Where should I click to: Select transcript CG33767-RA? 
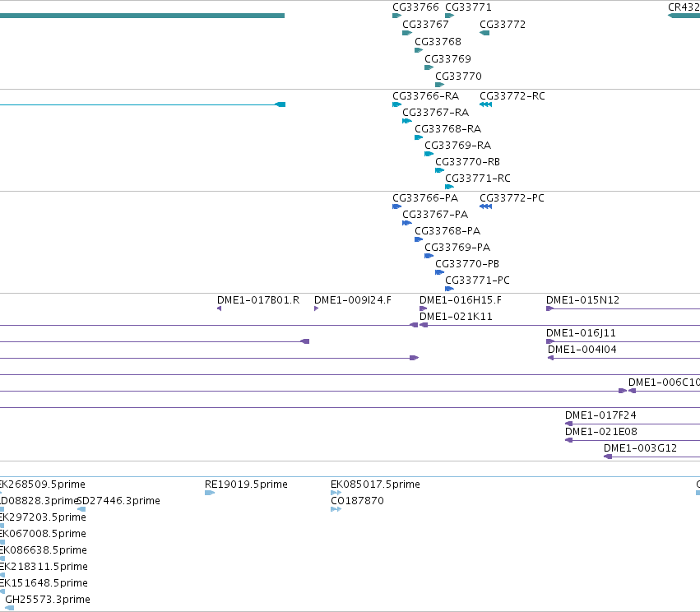click(435, 113)
